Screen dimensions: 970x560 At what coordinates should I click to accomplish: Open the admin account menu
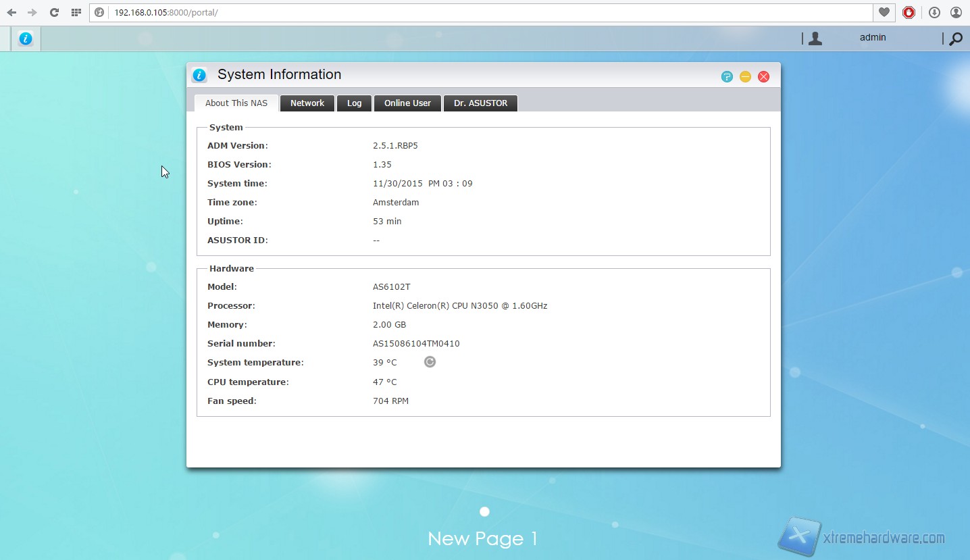(872, 38)
